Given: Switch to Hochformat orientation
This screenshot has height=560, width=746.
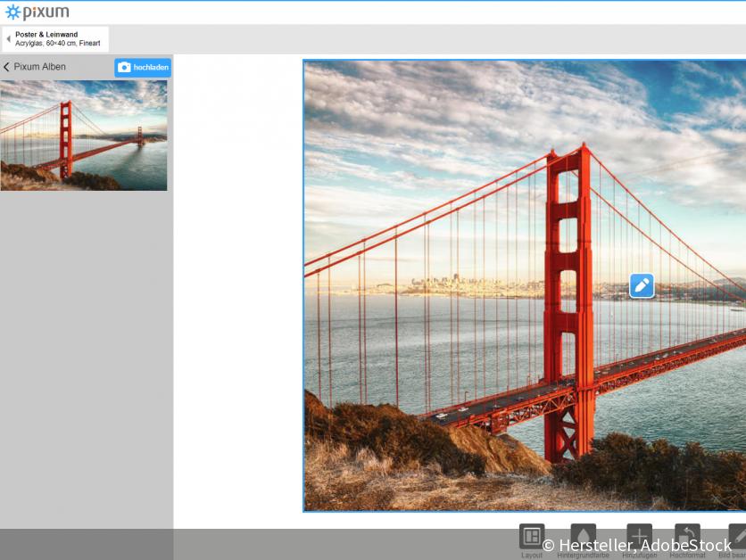Looking at the screenshot, I should pos(687,540).
